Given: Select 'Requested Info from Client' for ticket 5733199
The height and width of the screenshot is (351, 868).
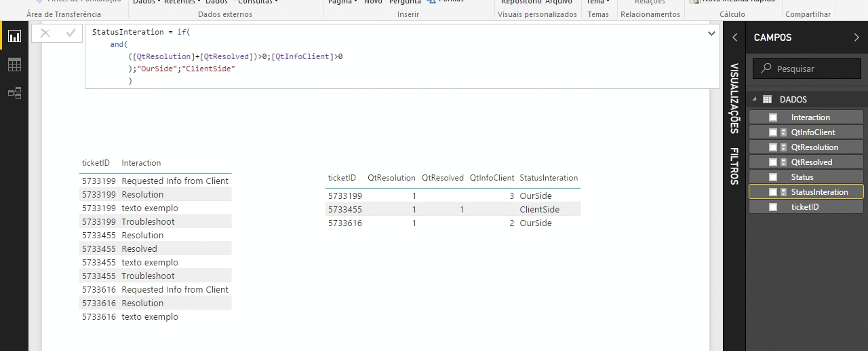Looking at the screenshot, I should [175, 181].
